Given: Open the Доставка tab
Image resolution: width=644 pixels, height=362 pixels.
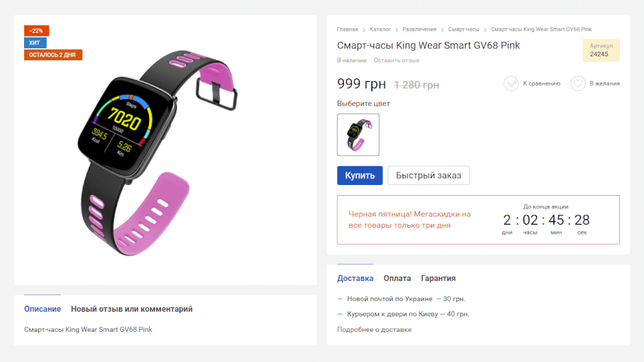Looking at the screenshot, I should point(356,278).
